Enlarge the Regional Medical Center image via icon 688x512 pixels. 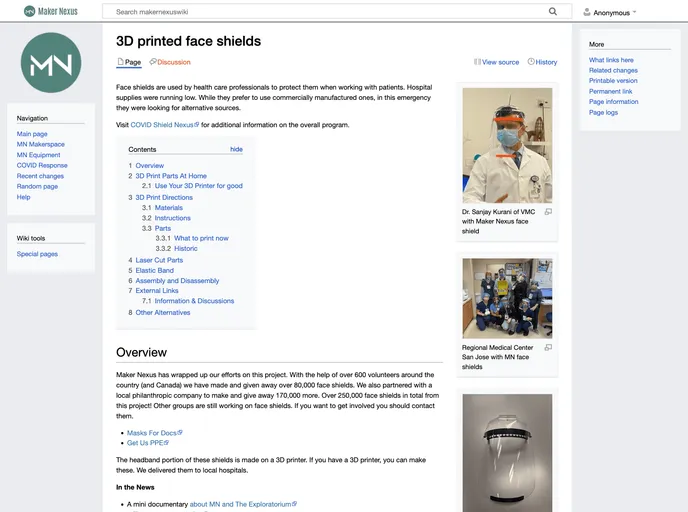tap(548, 347)
